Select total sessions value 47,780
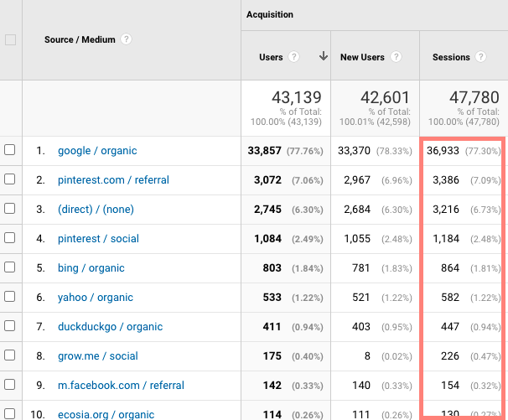 click(x=474, y=97)
